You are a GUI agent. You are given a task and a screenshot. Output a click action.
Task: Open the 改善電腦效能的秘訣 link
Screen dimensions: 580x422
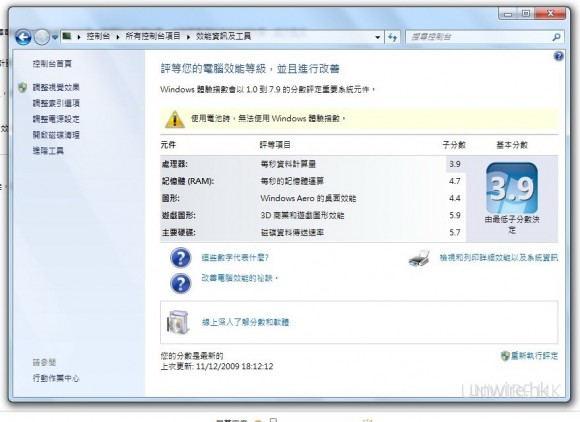point(239,278)
